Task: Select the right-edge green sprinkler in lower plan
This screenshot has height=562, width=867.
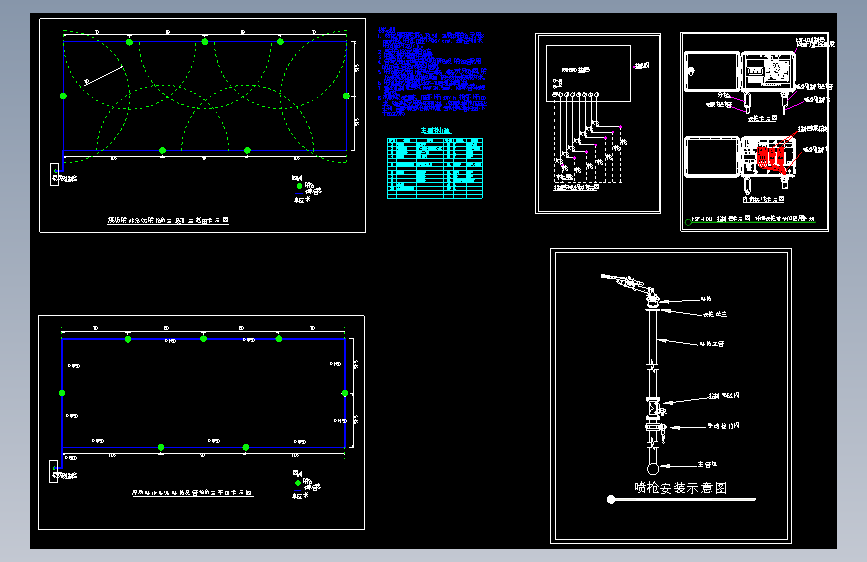Action: (x=344, y=393)
